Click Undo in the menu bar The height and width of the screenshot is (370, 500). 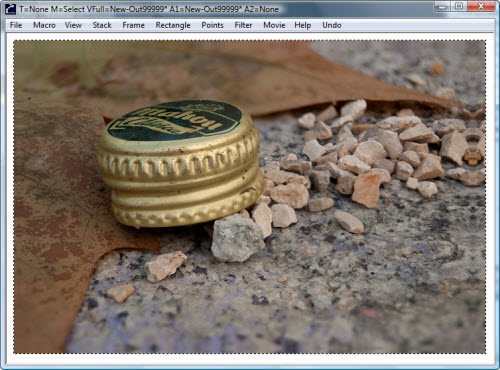332,25
